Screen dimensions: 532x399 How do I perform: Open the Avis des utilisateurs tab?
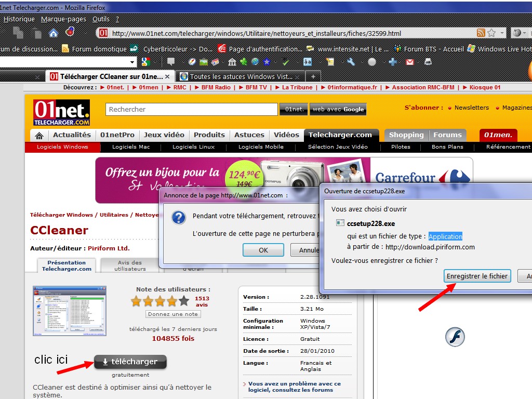129,265
